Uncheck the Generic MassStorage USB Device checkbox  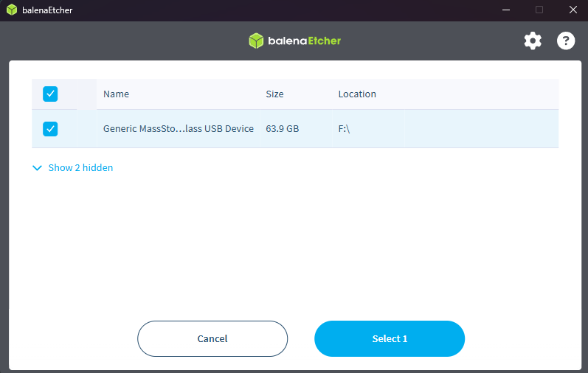(x=50, y=129)
